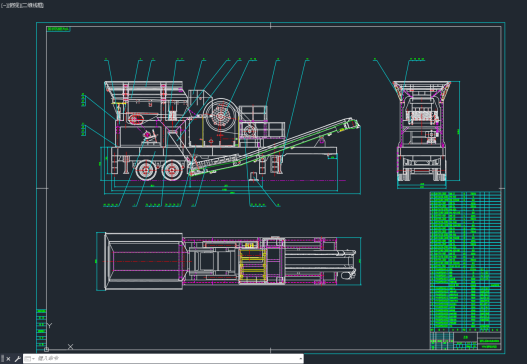Pick the crusher flywheel in side view
The height and width of the screenshot is (364, 527).
click(x=220, y=116)
